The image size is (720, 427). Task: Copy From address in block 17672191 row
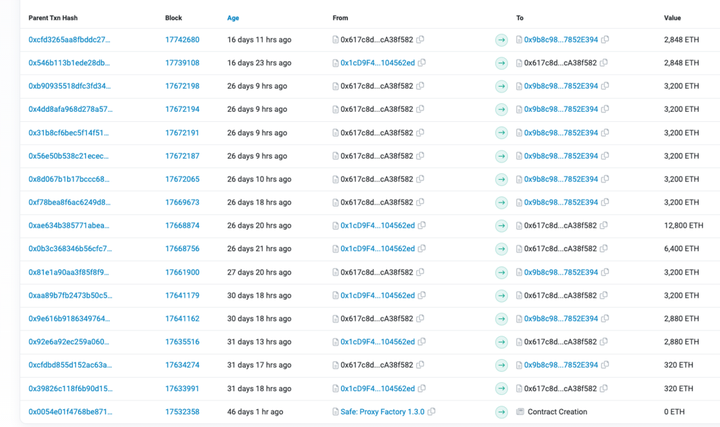coord(420,133)
